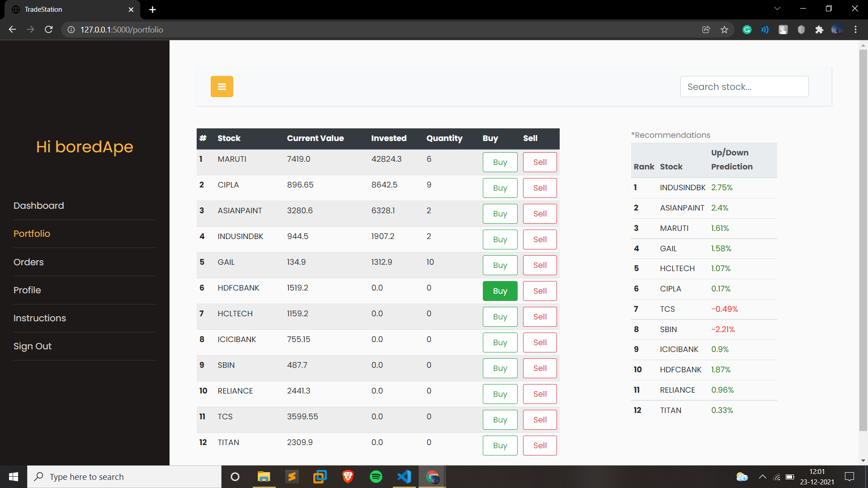Click the page vertical scrollbar

click(863, 239)
